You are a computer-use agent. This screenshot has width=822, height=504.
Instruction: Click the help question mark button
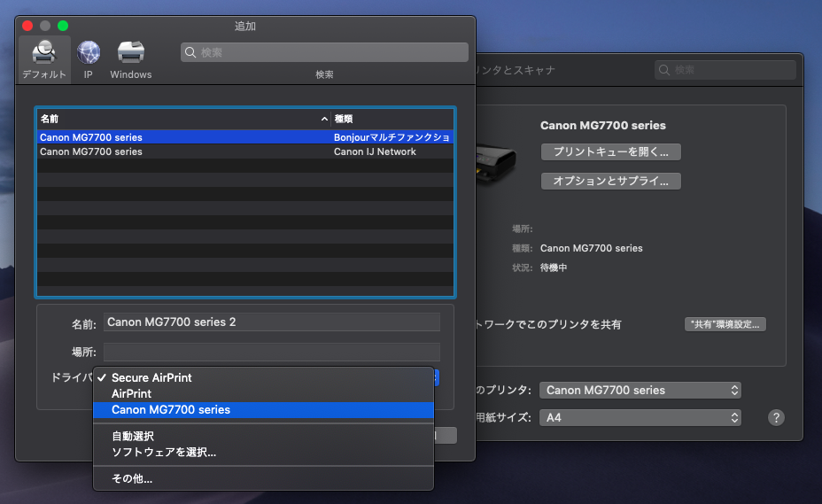[776, 418]
